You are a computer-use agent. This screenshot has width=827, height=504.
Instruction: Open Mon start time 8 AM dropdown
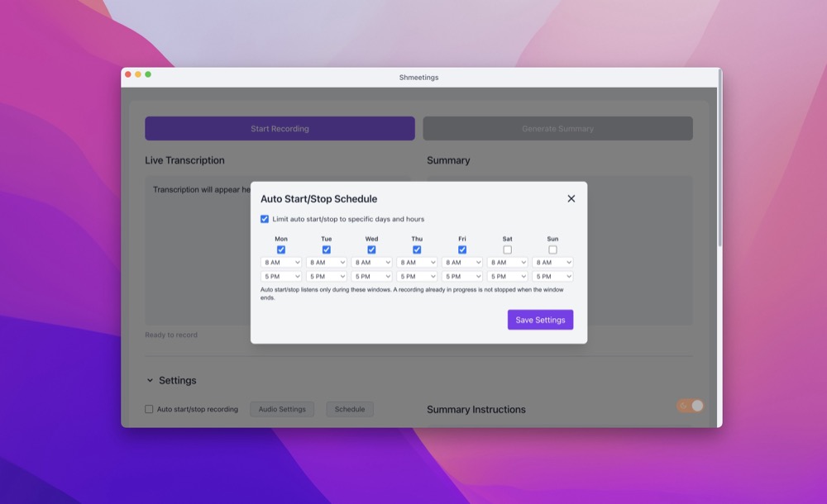point(281,262)
